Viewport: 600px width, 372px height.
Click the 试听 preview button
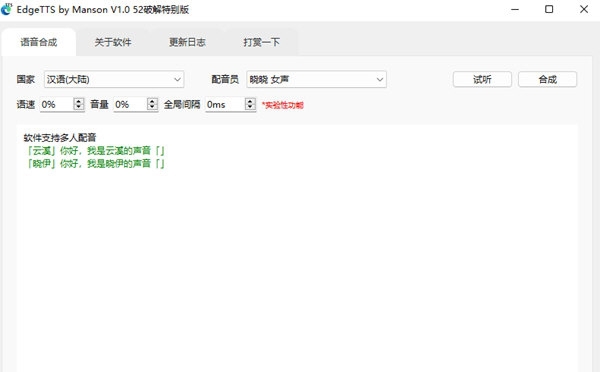click(482, 79)
